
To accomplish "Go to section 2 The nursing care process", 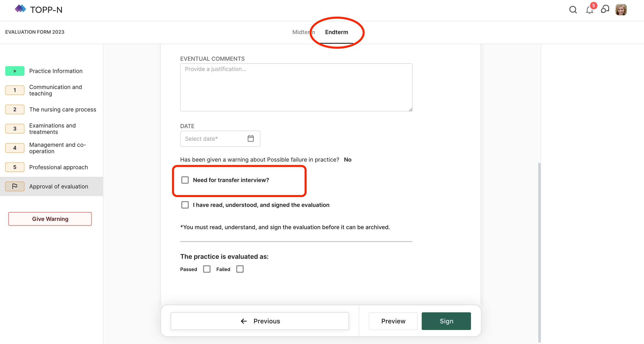I will [63, 109].
